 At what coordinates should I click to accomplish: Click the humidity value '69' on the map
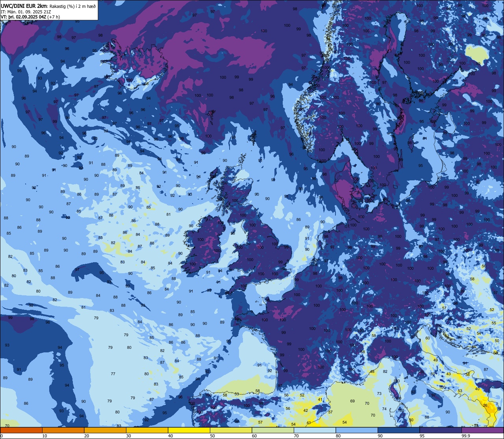coord(352,401)
